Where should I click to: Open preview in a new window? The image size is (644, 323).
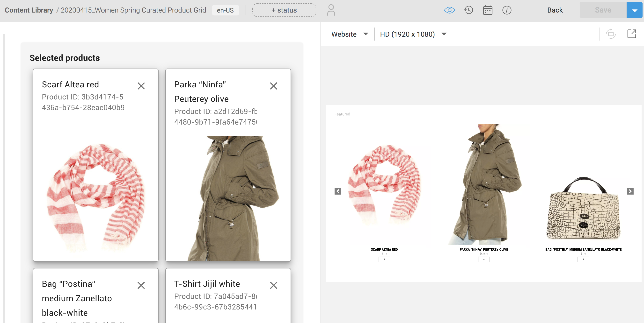pos(631,34)
